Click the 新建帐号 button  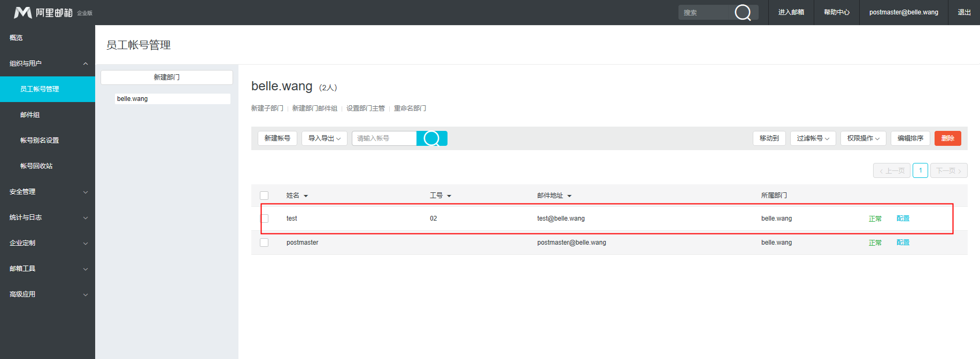pyautogui.click(x=277, y=138)
